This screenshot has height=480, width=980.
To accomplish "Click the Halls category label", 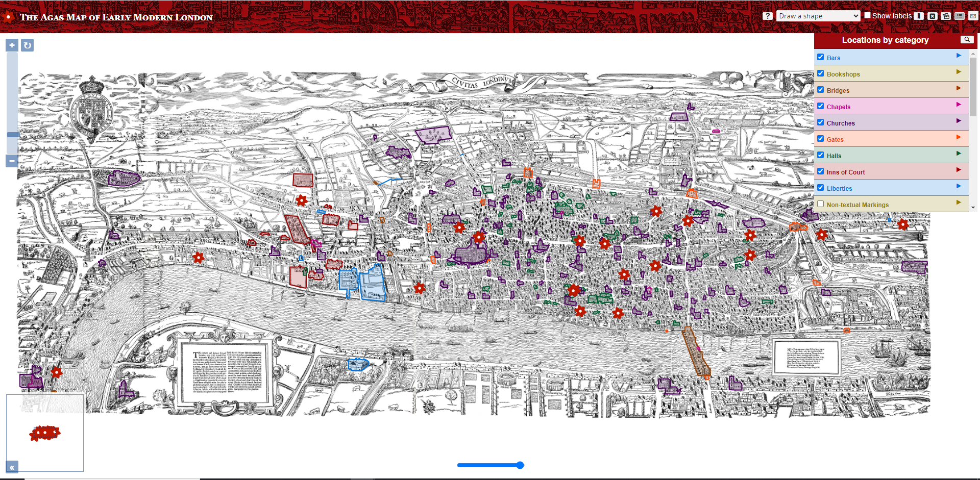I will [x=834, y=156].
